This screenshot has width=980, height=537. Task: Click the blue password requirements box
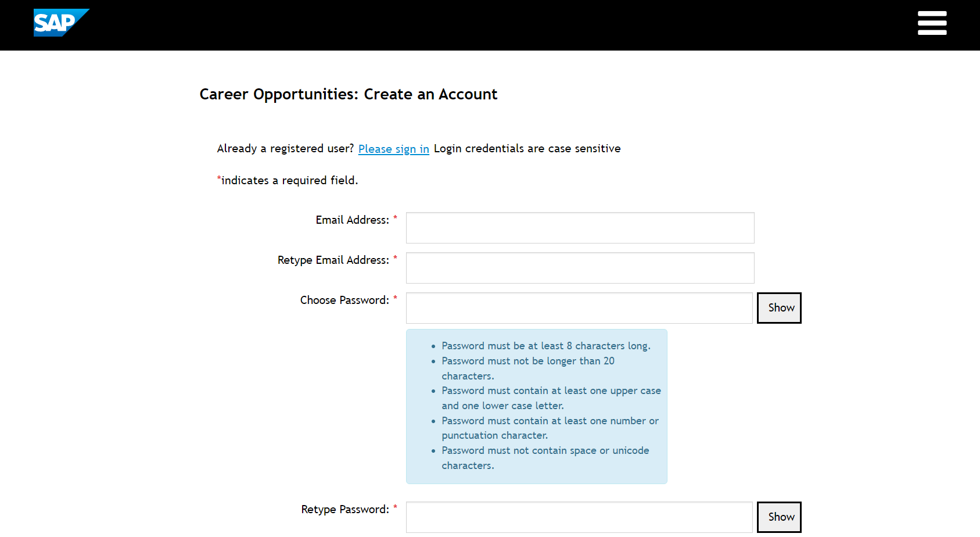(536, 406)
